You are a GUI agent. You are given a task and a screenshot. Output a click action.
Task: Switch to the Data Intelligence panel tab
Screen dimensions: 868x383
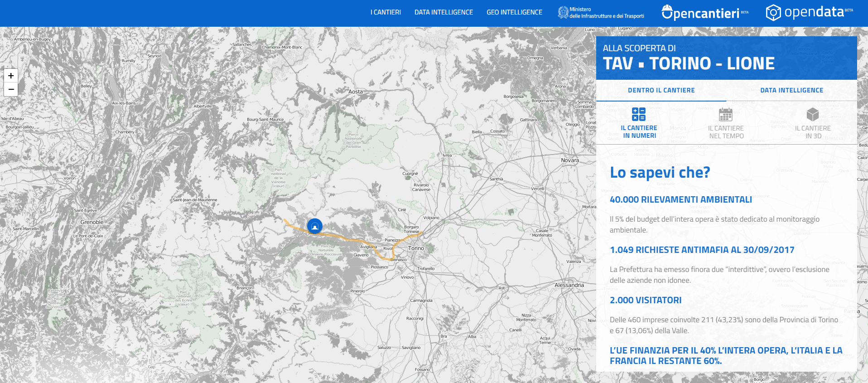791,90
